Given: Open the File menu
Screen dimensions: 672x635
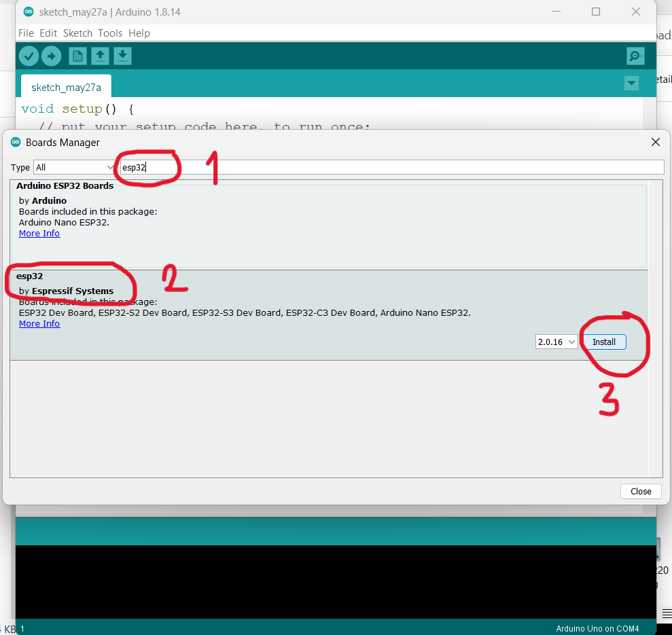Looking at the screenshot, I should click(26, 33).
